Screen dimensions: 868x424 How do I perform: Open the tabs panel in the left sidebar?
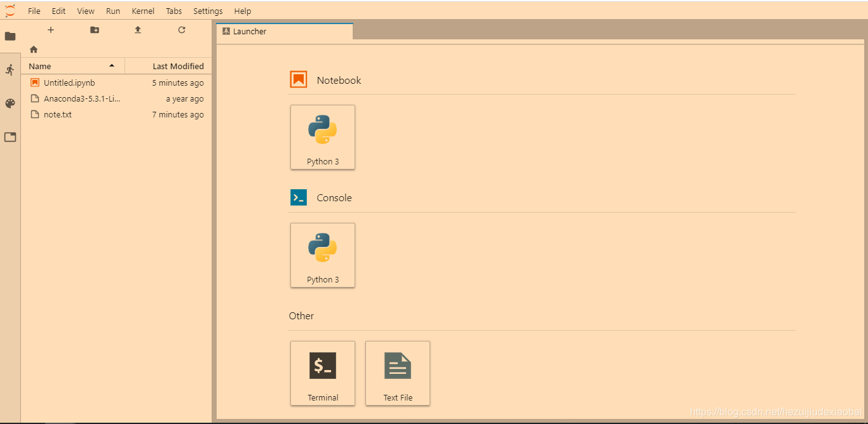tap(10, 137)
